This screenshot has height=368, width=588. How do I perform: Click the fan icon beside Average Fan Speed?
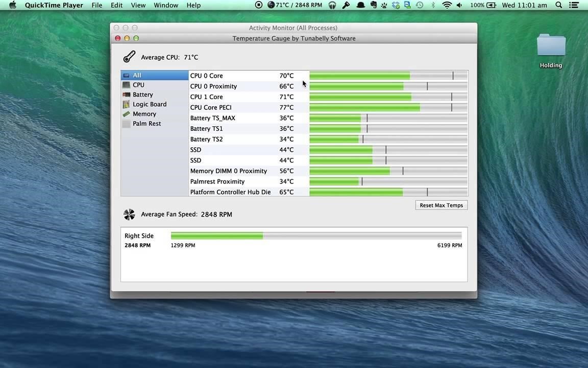click(x=129, y=215)
